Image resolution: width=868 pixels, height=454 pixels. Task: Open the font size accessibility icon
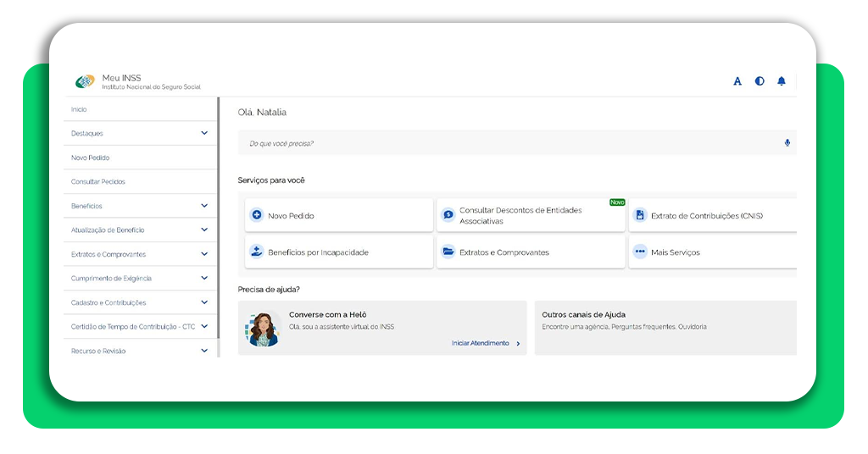pyautogui.click(x=737, y=81)
